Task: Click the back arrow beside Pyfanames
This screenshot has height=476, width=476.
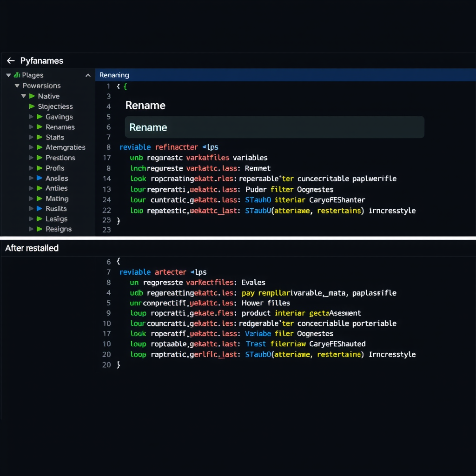Action: [x=10, y=60]
